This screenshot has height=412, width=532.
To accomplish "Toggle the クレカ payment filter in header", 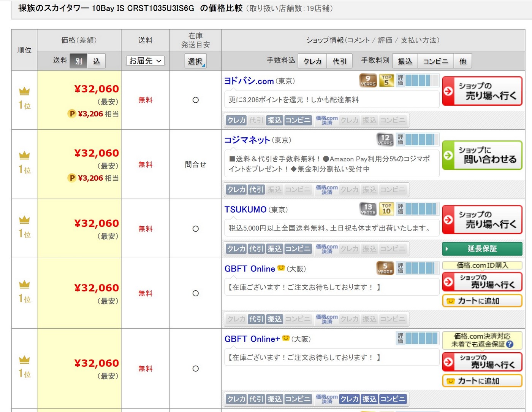I will click(312, 61).
